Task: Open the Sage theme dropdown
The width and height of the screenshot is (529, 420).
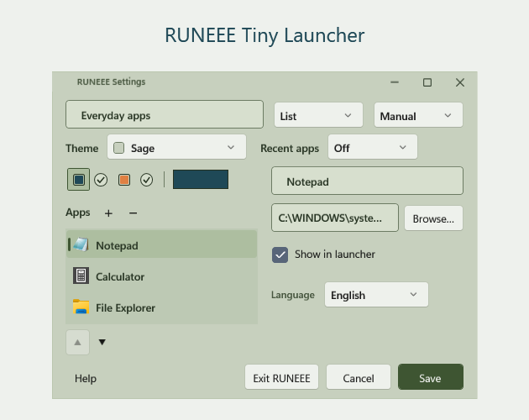Action: [177, 147]
